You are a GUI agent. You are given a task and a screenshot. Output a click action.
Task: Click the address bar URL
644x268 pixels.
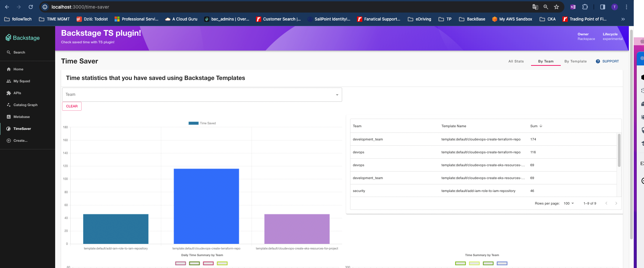[80, 7]
